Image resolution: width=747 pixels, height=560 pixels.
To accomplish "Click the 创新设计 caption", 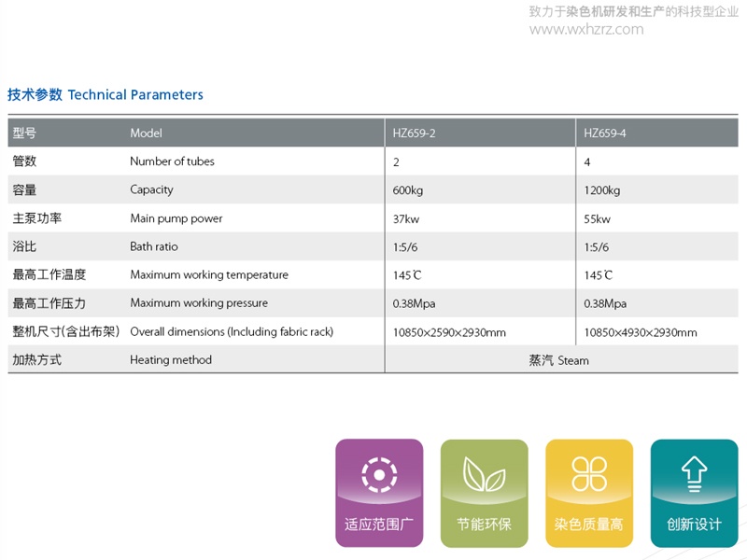I will click(694, 525).
